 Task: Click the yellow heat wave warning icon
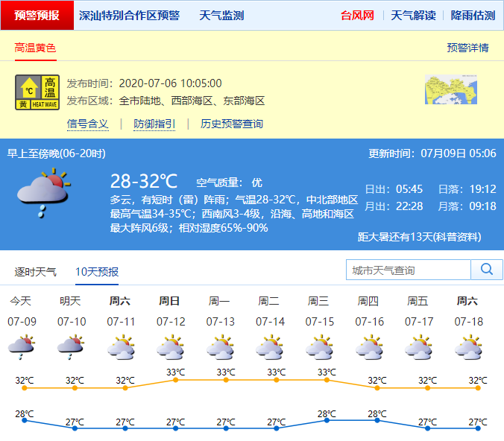37,93
